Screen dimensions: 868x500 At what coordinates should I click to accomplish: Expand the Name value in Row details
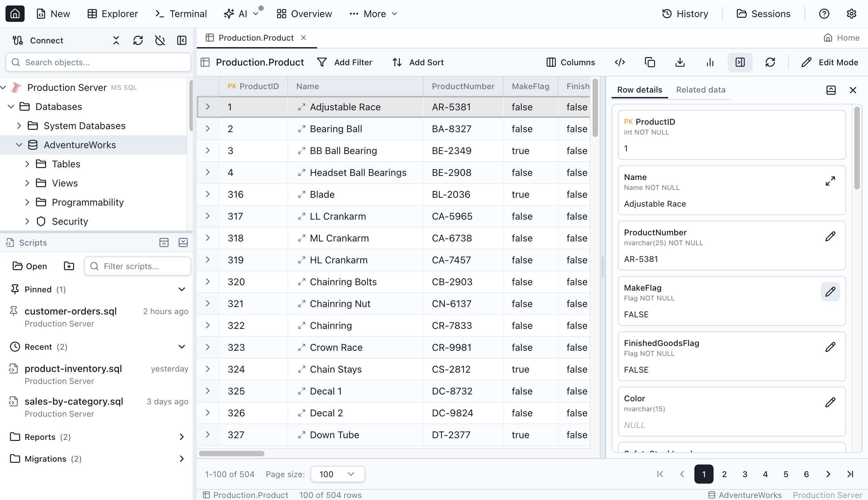830,180
